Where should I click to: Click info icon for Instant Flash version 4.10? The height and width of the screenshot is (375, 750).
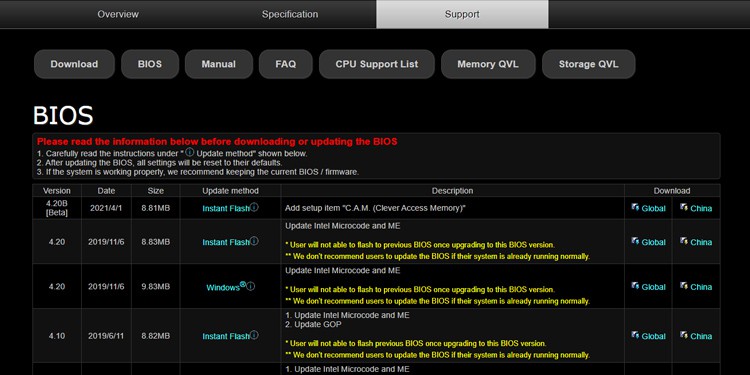point(254,335)
